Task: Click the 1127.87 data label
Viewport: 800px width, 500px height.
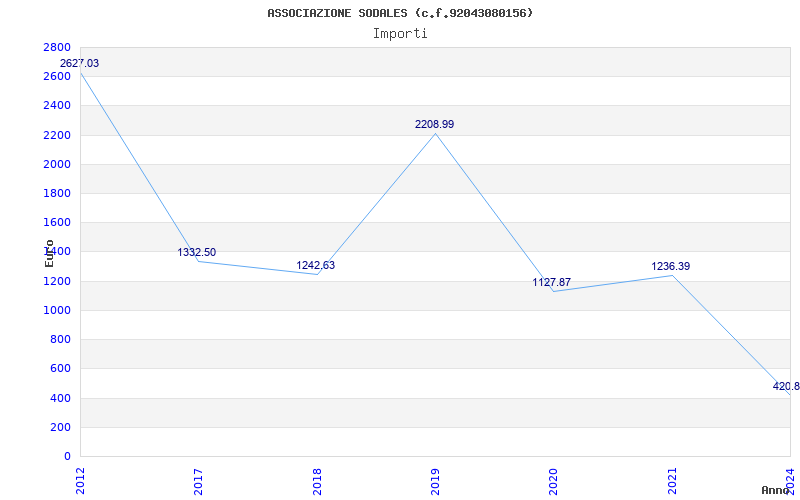Action: (x=552, y=282)
